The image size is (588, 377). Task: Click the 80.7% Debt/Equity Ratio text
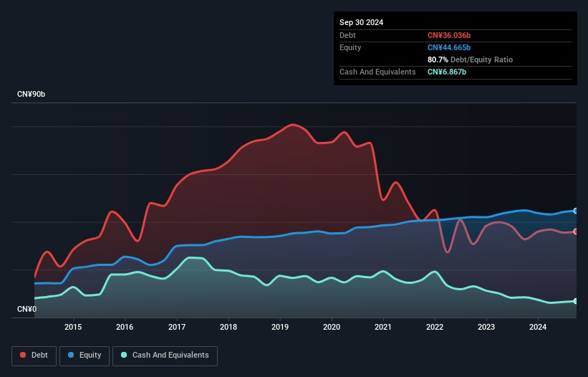pyautogui.click(x=470, y=59)
